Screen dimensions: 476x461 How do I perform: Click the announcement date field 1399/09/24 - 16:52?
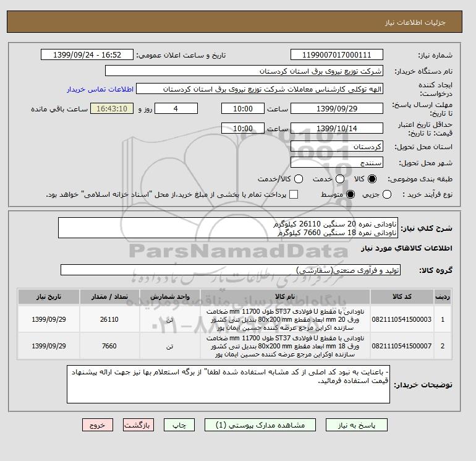point(87,54)
